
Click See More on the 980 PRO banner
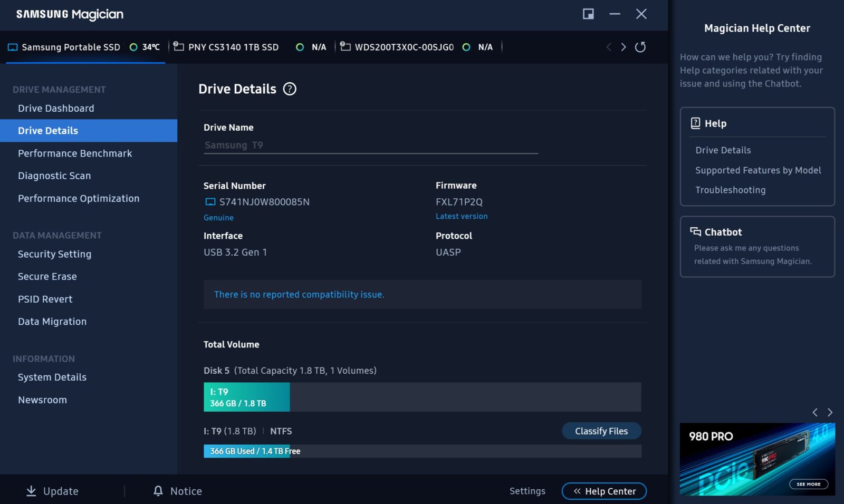808,484
